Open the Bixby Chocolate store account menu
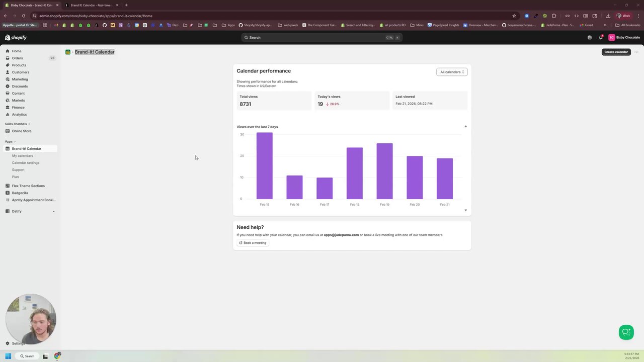 pyautogui.click(x=624, y=37)
